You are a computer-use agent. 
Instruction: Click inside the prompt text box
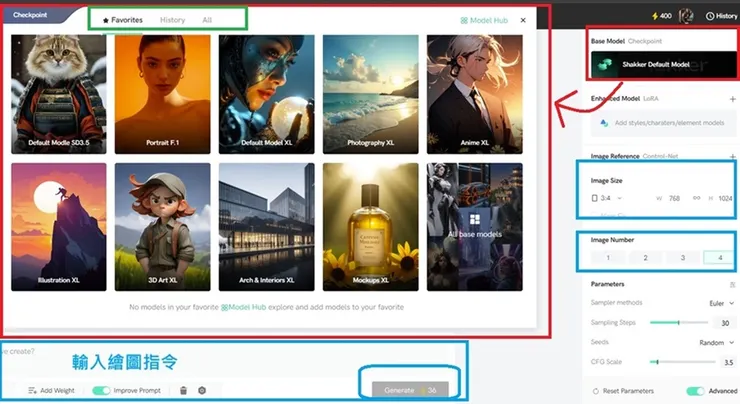click(x=227, y=362)
